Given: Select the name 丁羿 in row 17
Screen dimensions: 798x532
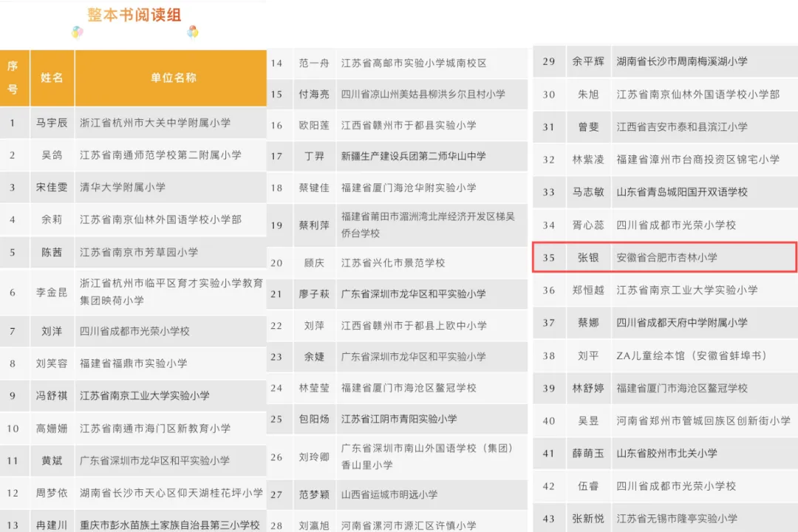Looking at the screenshot, I should 313,156.
